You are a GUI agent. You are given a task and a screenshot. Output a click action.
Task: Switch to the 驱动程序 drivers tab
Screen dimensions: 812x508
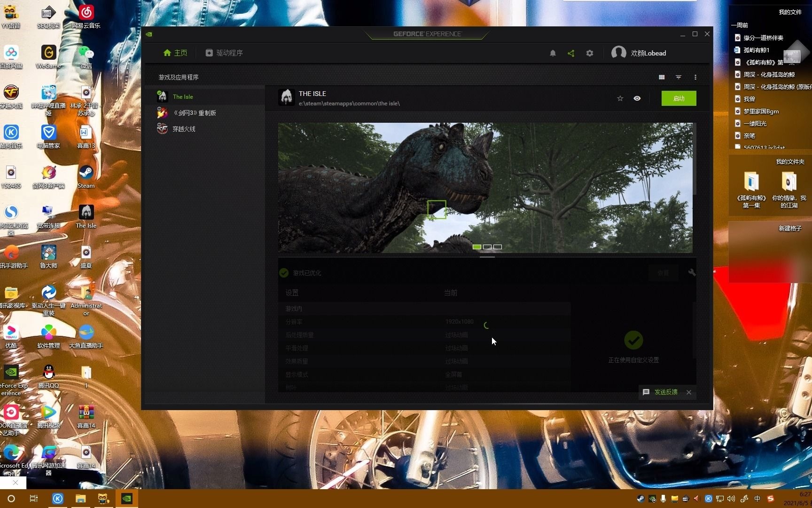224,53
